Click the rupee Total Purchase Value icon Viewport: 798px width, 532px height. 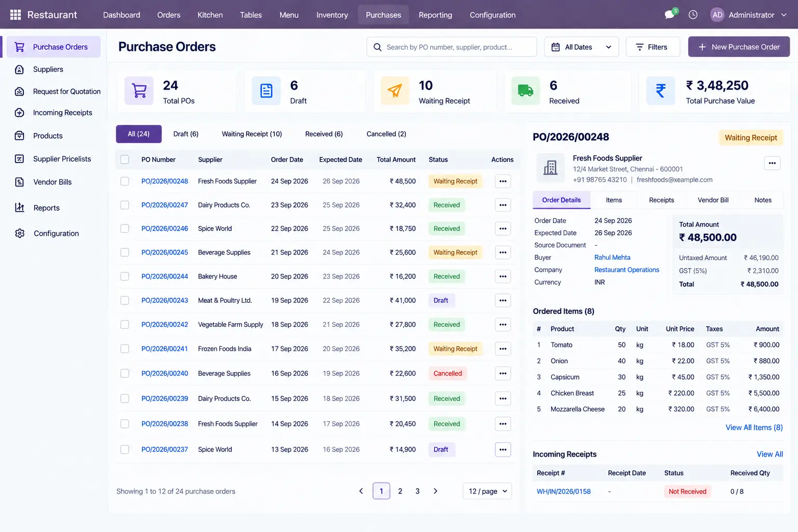661,91
